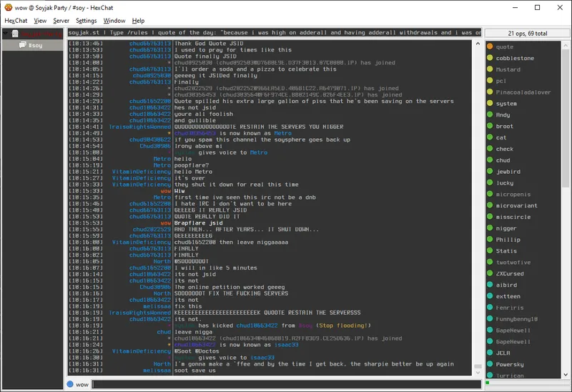Click the wow nickname button
The image size is (572, 392).
coord(82,384)
